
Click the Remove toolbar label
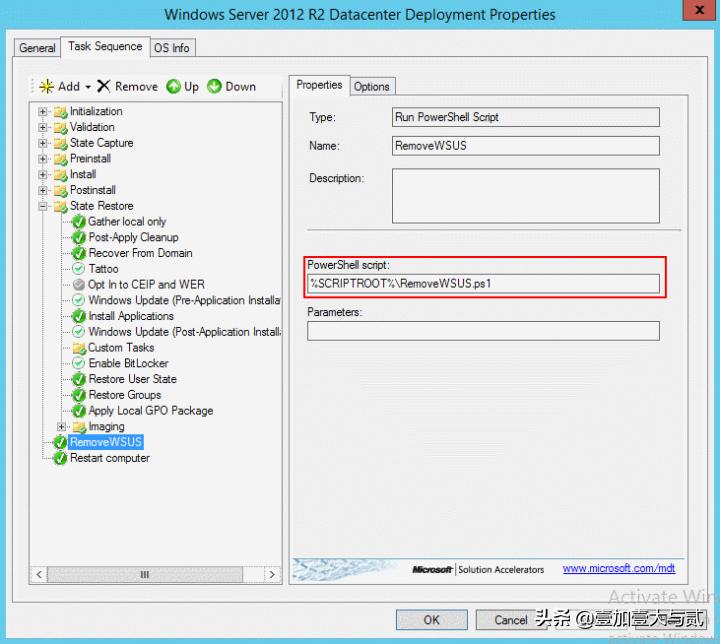[x=136, y=86]
